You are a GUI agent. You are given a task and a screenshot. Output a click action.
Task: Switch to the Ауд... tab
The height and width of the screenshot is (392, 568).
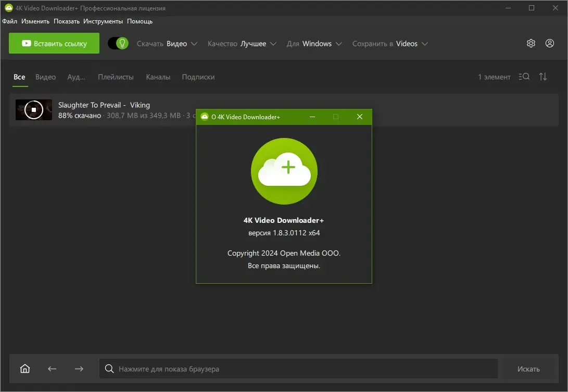click(x=76, y=77)
